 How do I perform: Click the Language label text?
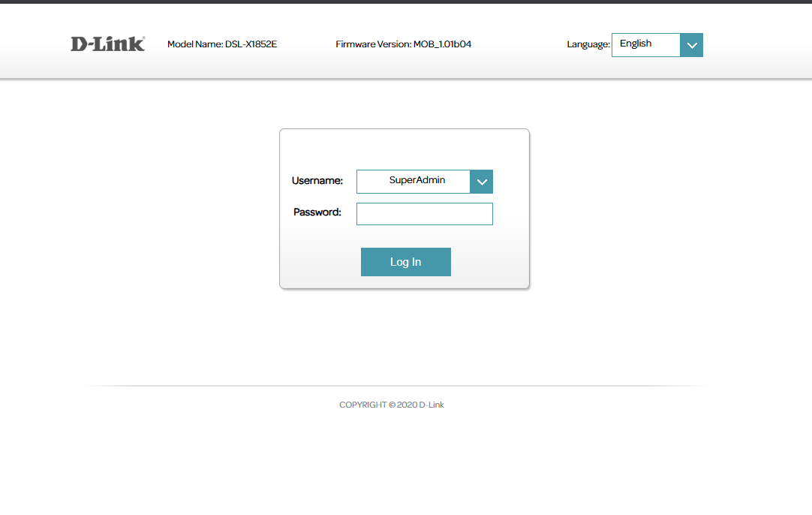[x=588, y=44]
